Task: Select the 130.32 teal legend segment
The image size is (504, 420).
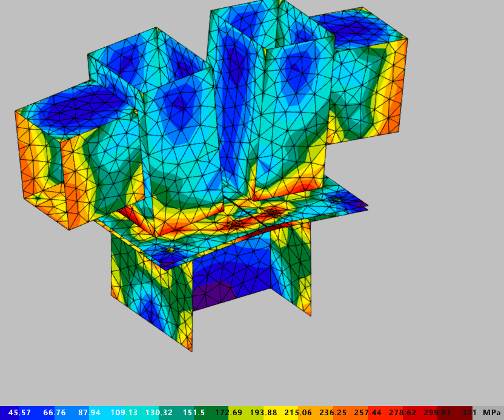Action: [159, 413]
